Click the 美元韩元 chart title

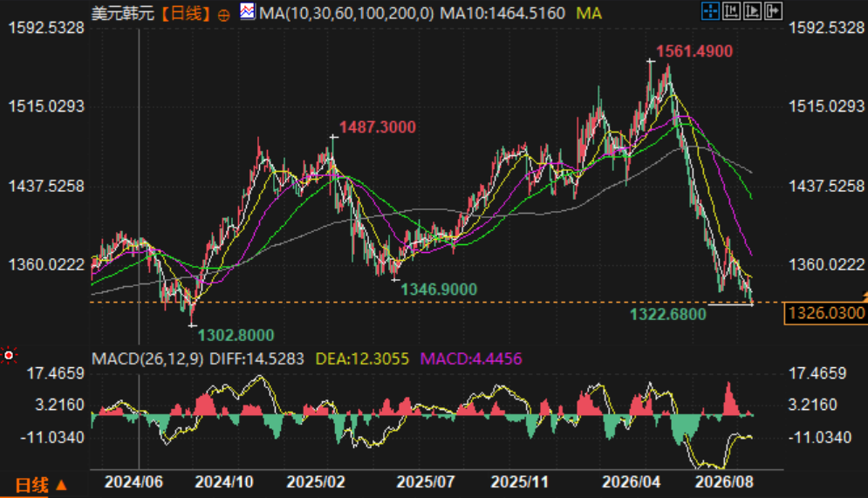pyautogui.click(x=123, y=13)
